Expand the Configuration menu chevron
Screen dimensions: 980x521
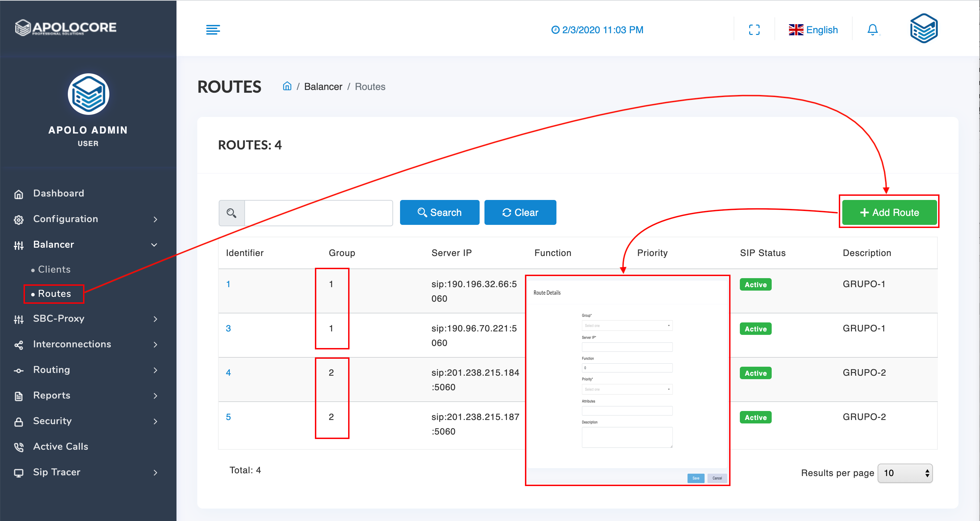pos(155,219)
